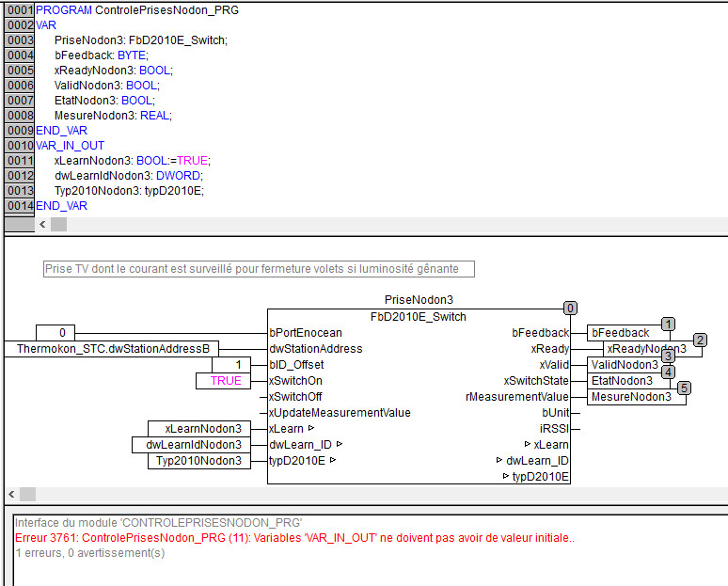This screenshot has width=728, height=586.
Task: Select the TRUE value on xSwitchOn input
Action: (x=226, y=381)
